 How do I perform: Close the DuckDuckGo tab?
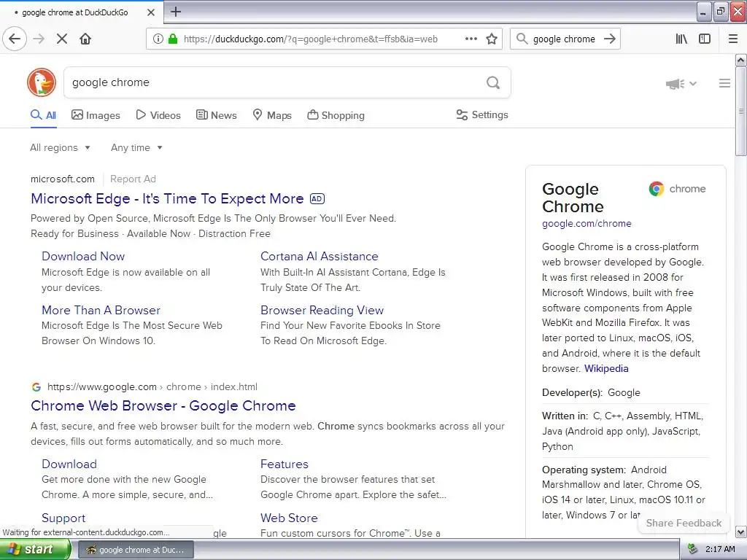point(150,12)
